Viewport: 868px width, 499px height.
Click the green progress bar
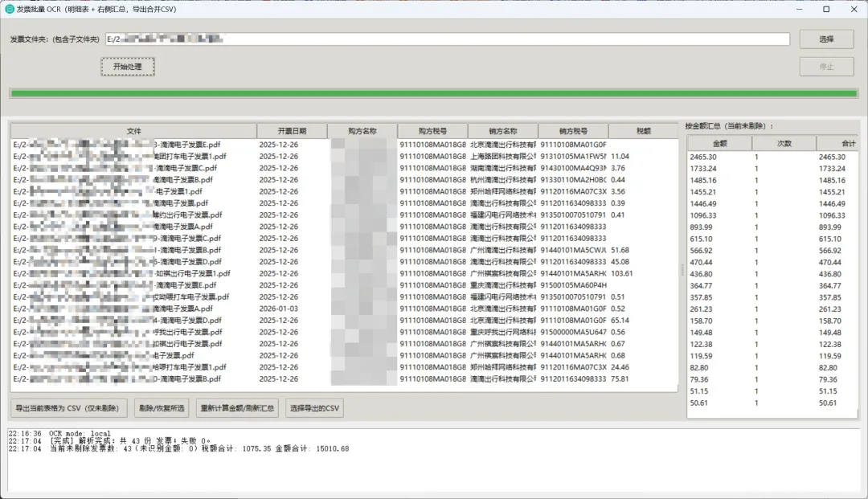434,93
